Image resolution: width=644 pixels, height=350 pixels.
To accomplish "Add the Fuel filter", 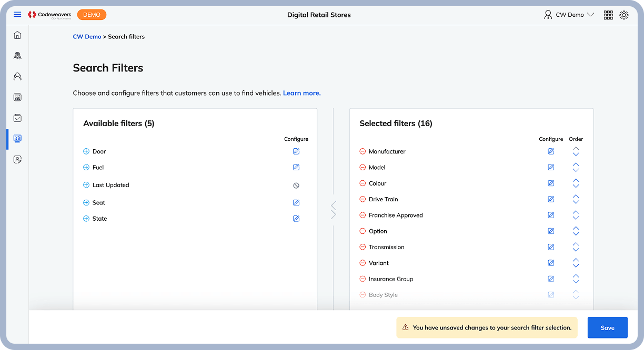I will (x=86, y=167).
